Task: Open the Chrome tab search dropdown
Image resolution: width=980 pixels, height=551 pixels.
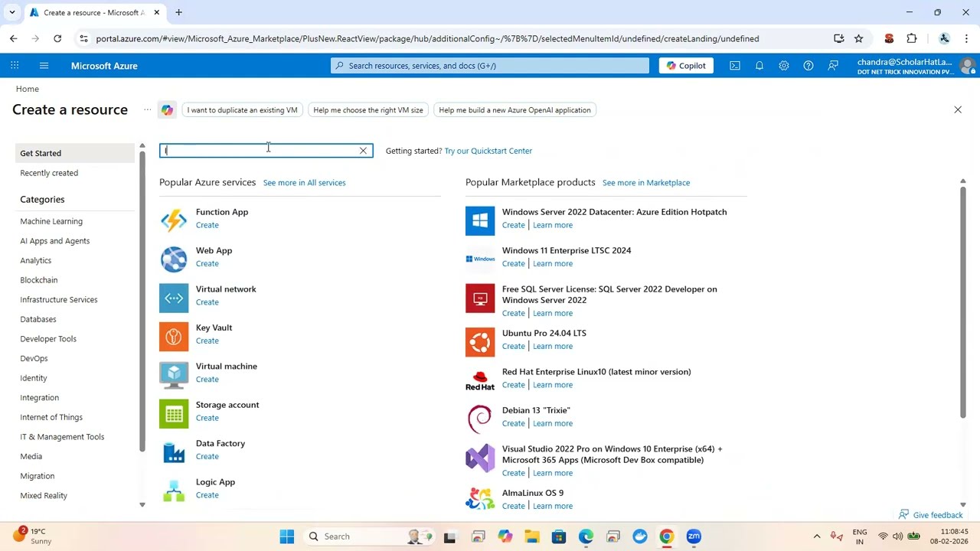Action: tap(12, 12)
